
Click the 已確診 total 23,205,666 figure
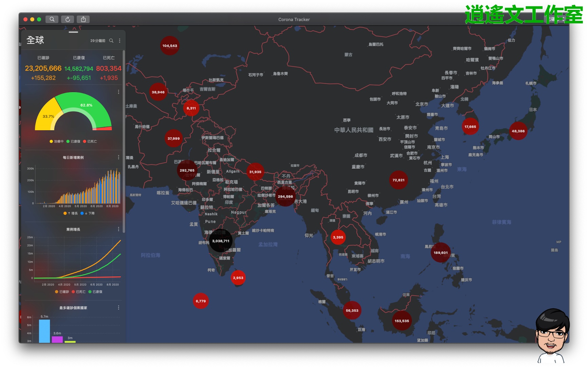(x=43, y=69)
